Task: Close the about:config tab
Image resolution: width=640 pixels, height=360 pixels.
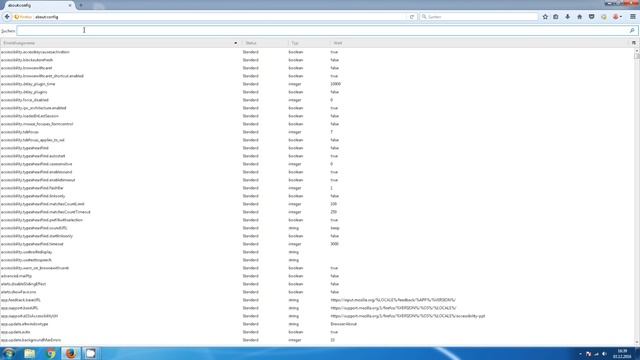Action: [x=70, y=5]
